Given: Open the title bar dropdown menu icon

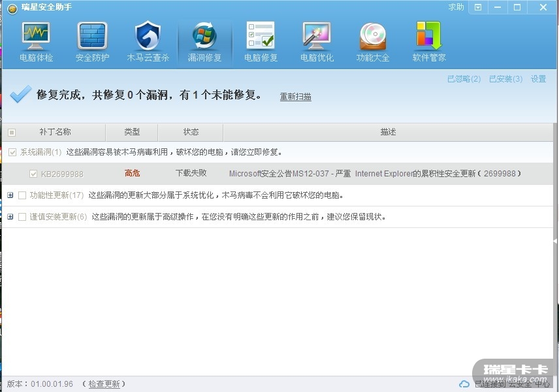Looking at the screenshot, I should pyautogui.click(x=478, y=7).
